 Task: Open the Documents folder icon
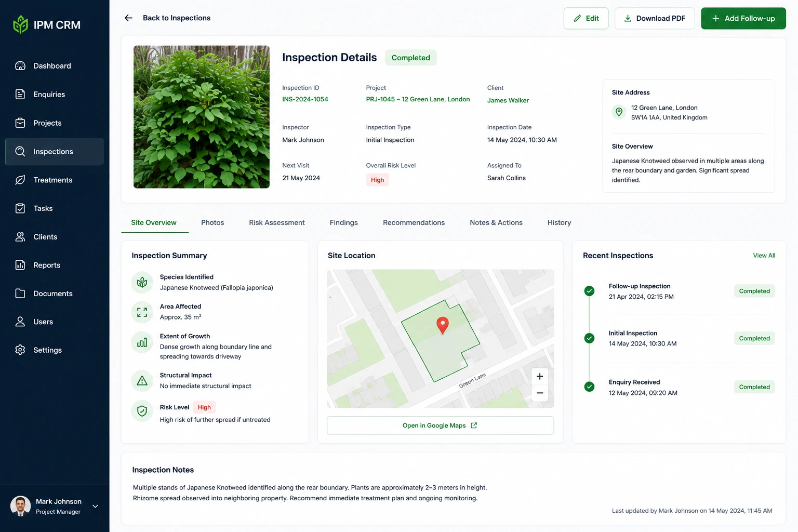coord(20,294)
